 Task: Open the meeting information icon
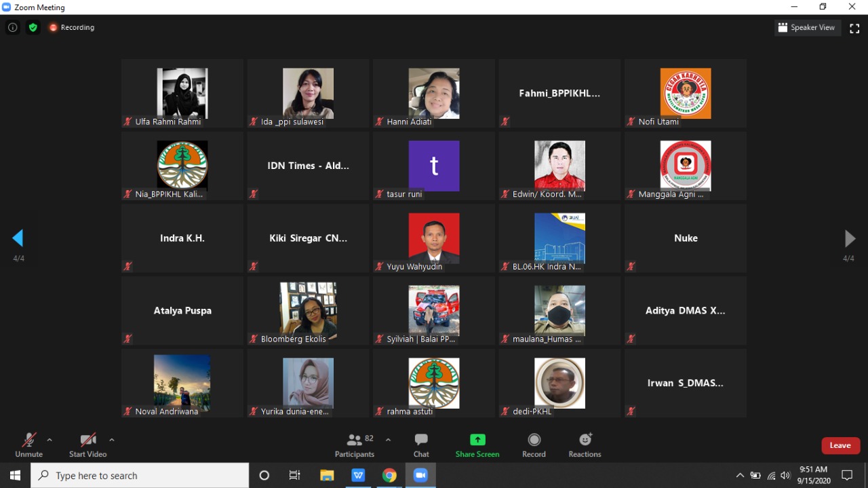12,28
